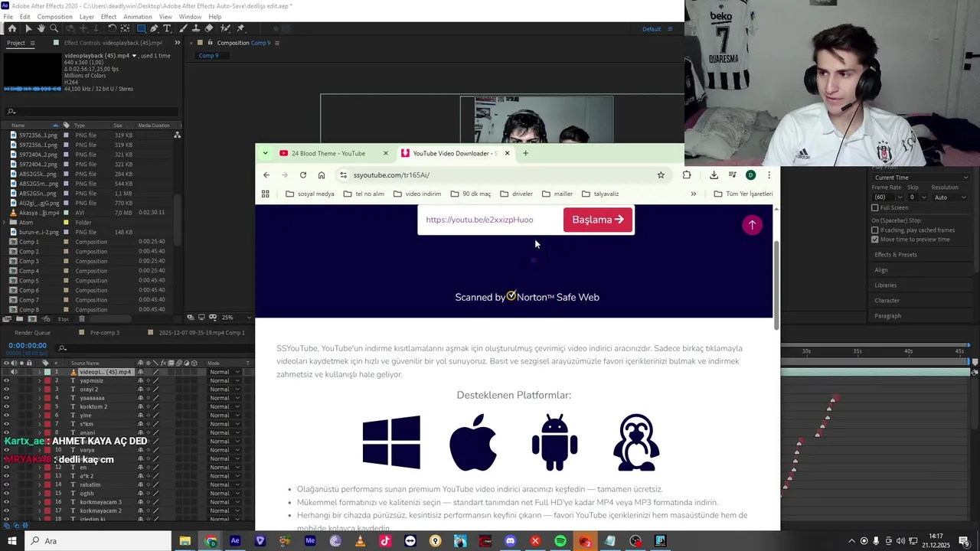Expand the yaaaaaaa layer properties
The width and height of the screenshot is (980, 551).
coord(40,398)
